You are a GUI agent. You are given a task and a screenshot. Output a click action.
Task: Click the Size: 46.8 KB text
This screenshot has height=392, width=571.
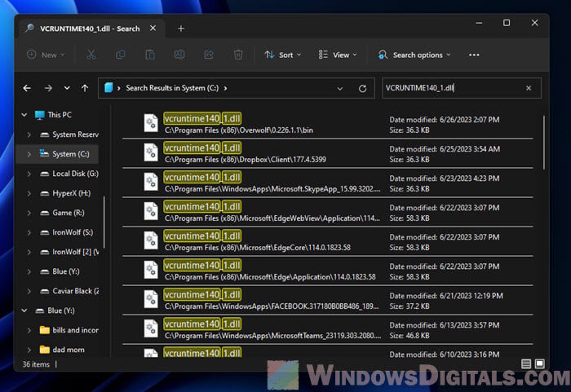pos(409,336)
